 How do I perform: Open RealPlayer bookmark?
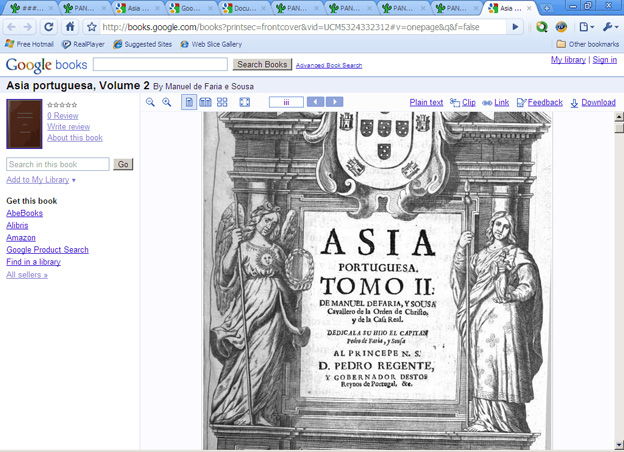[83, 44]
